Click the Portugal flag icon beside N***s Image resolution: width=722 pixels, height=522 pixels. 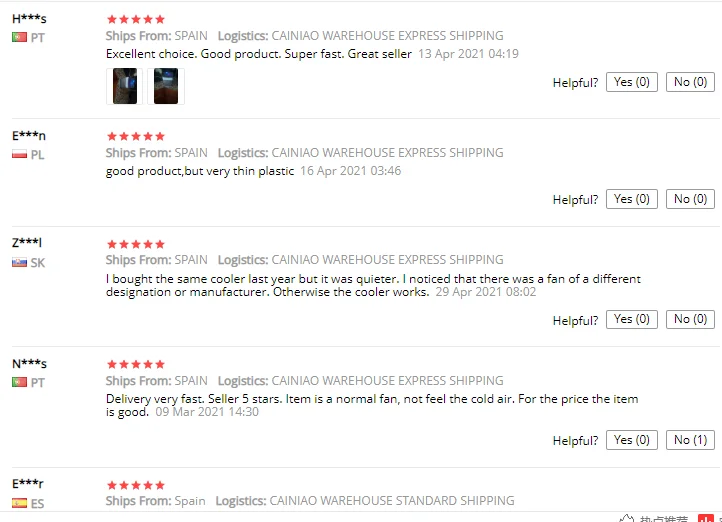19,382
